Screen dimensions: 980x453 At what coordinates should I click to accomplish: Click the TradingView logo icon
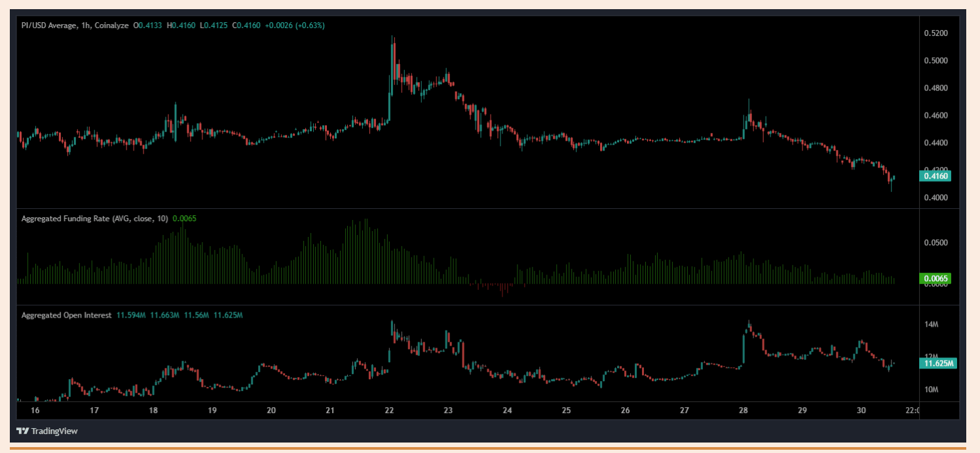point(23,431)
